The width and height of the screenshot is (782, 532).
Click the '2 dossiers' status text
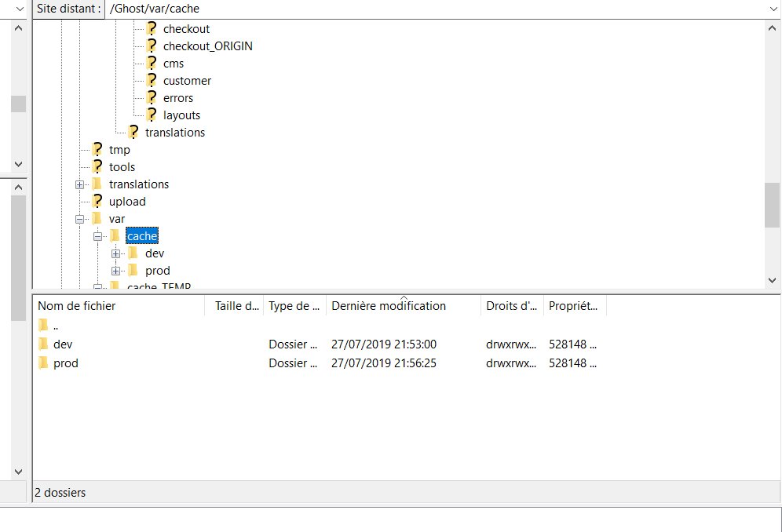coord(60,493)
